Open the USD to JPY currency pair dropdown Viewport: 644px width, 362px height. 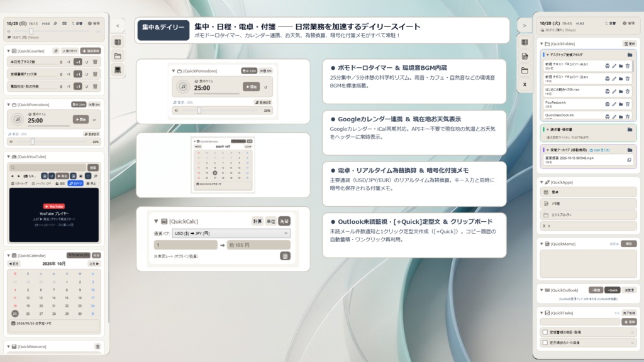tap(231, 233)
